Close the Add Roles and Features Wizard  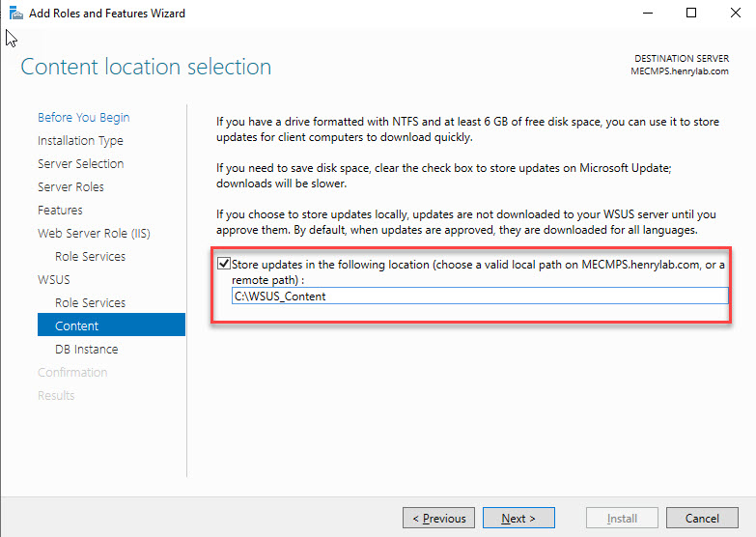[x=735, y=14]
